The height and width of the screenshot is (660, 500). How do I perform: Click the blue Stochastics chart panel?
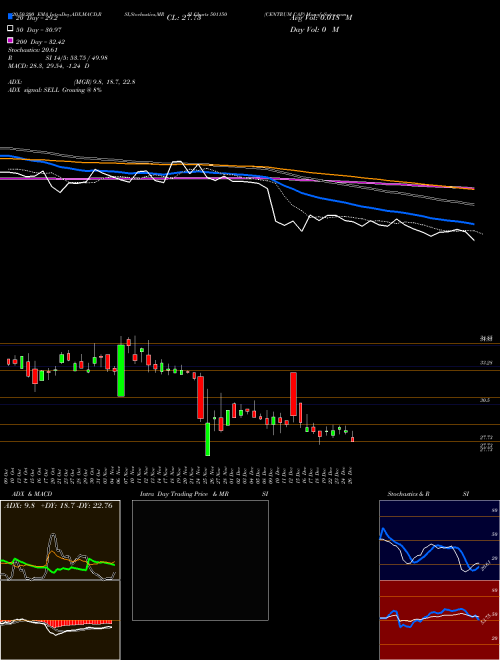[439, 540]
